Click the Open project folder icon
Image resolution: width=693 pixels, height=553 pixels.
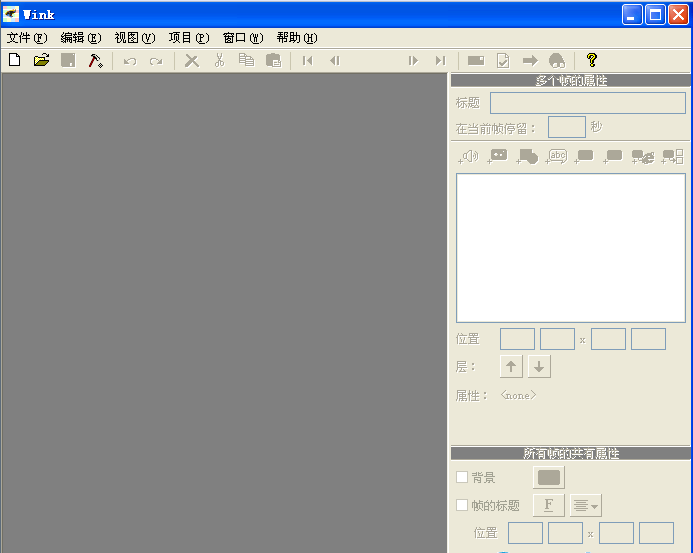41,61
